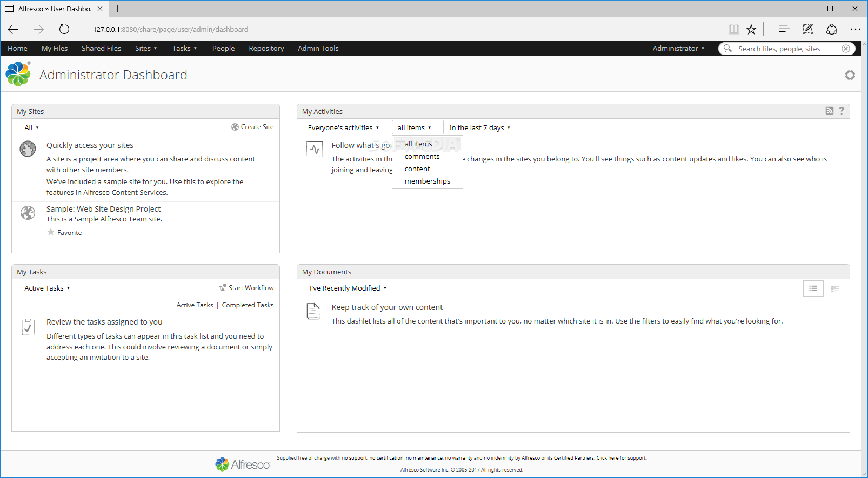Open Active Tasks filter dropdown
The image size is (868, 478).
pyautogui.click(x=47, y=288)
